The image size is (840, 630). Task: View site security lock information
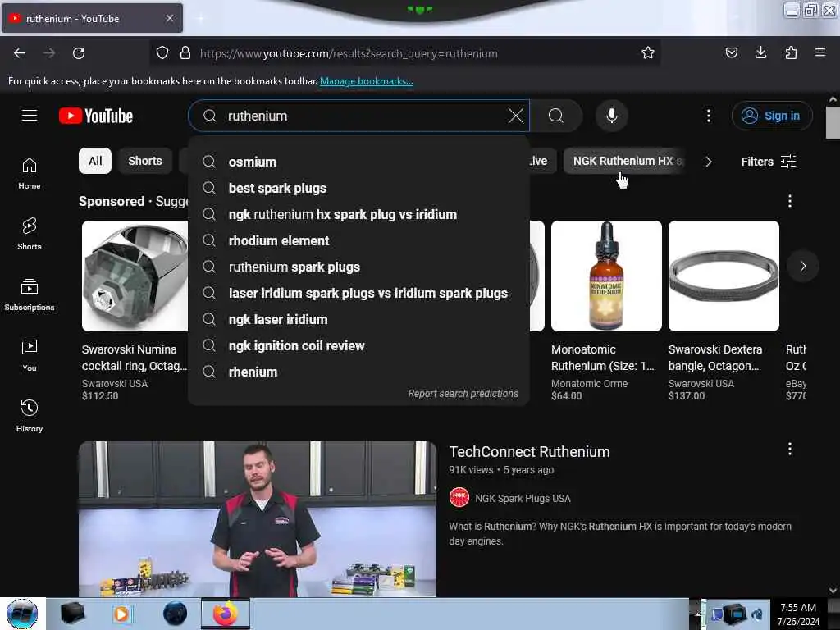pos(185,52)
